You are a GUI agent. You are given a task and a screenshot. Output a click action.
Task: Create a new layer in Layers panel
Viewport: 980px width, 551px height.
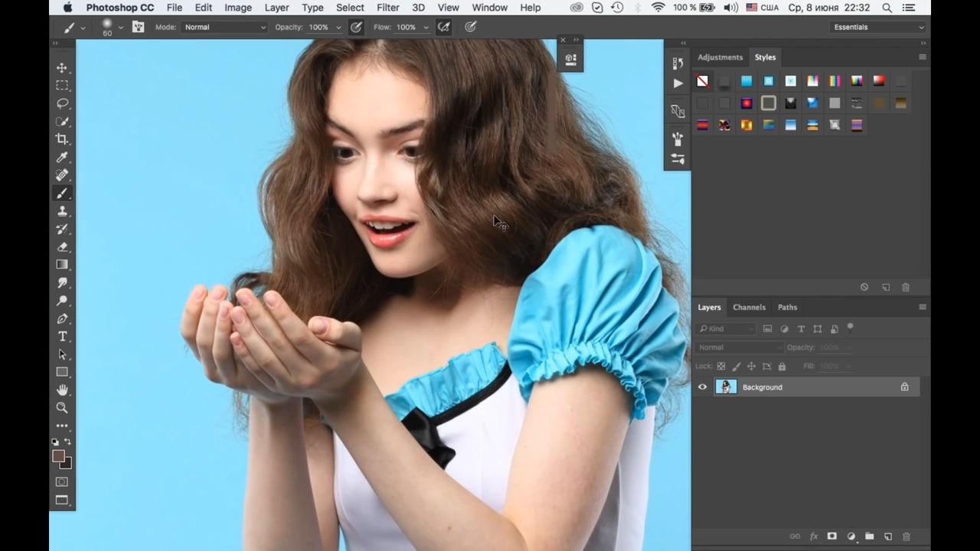pos(888,536)
